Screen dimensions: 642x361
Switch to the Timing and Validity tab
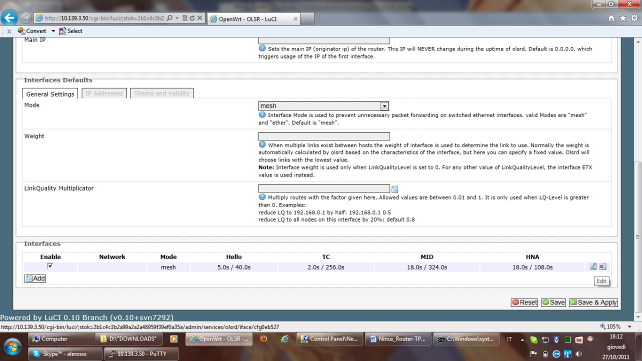[162, 93]
